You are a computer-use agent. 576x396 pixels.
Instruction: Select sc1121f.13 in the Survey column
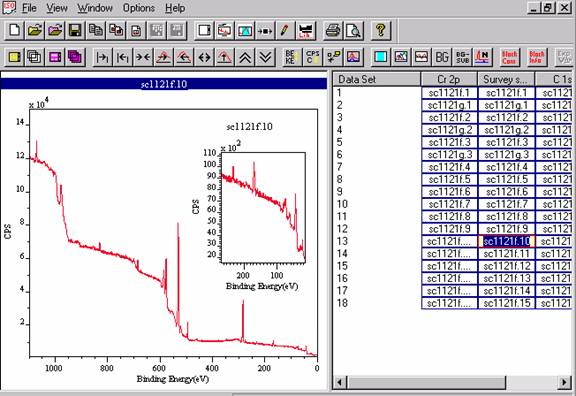click(x=507, y=278)
